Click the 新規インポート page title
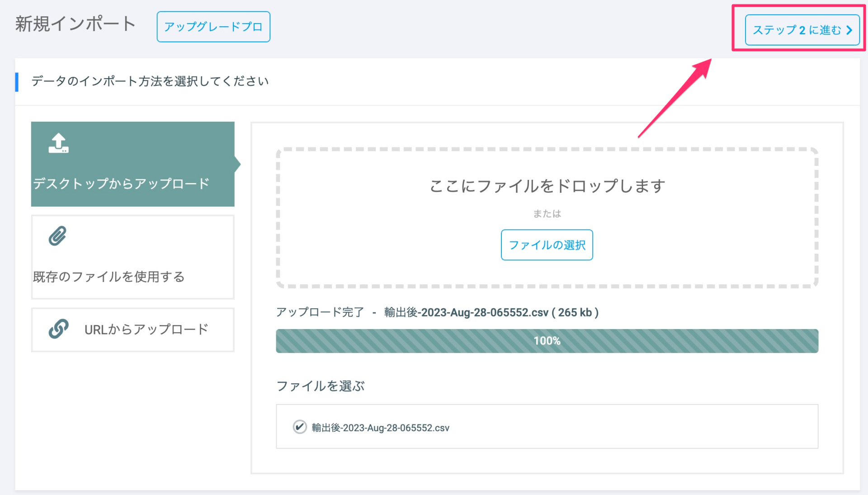Viewport: 868px width, 495px height. [x=74, y=24]
